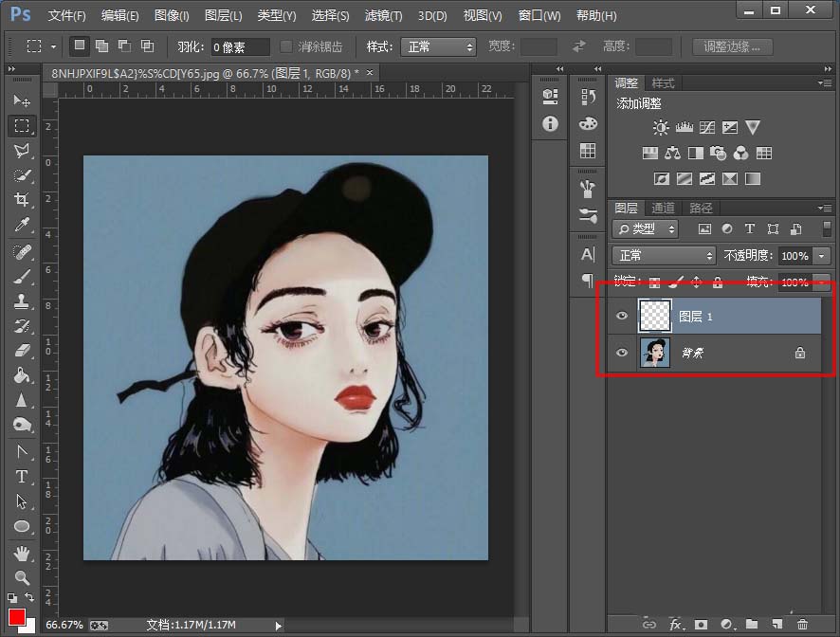
Task: Select the Crop tool
Action: 22,199
